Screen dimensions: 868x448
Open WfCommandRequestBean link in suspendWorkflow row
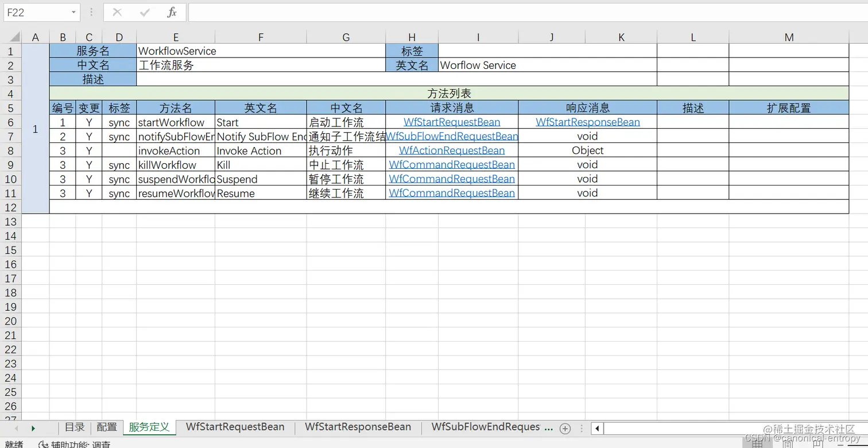click(x=452, y=179)
